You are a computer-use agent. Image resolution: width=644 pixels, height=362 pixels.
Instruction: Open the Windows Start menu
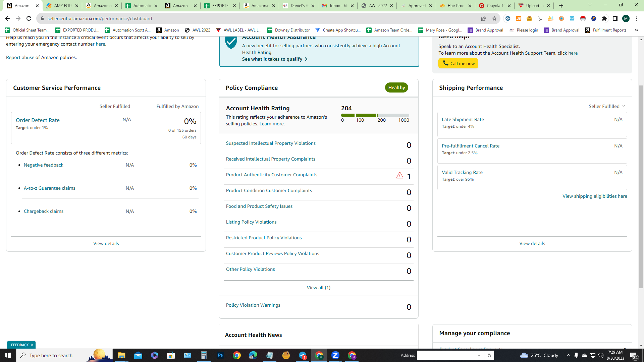tap(8, 355)
